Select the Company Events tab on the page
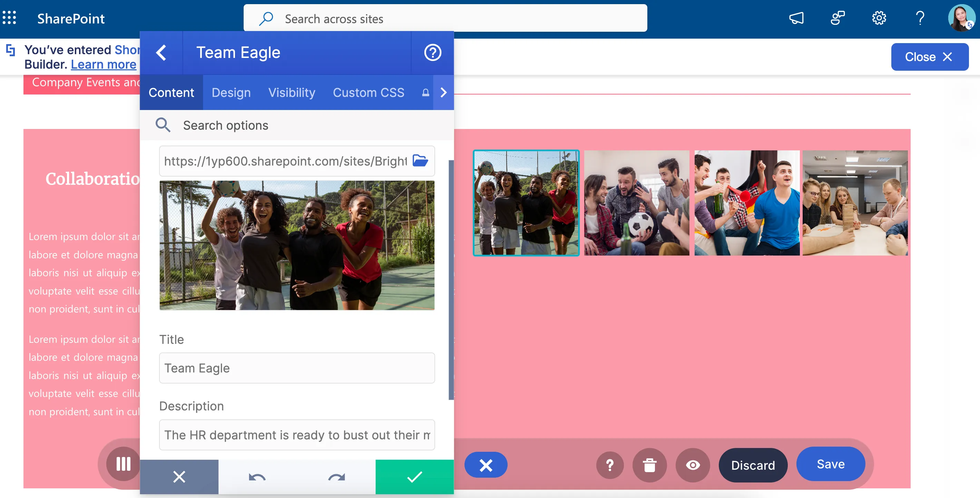The height and width of the screenshot is (498, 980). click(82, 84)
